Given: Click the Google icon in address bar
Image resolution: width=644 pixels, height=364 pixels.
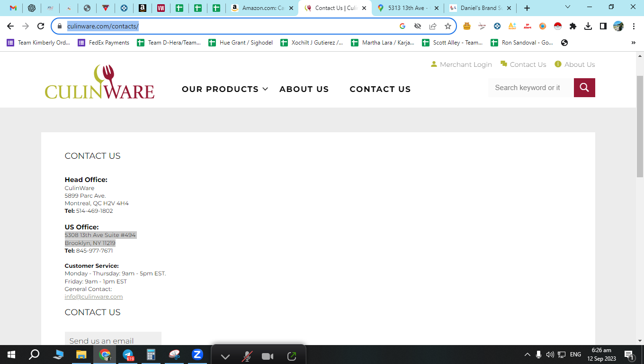Looking at the screenshot, I should [402, 26].
